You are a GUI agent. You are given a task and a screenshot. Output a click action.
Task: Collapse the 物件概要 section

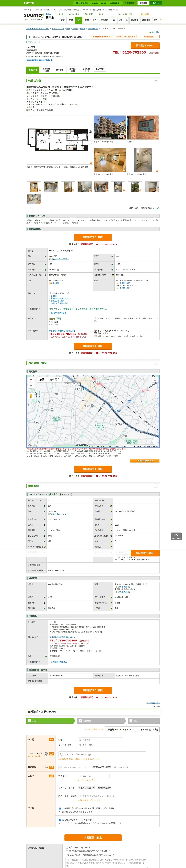coord(156,486)
